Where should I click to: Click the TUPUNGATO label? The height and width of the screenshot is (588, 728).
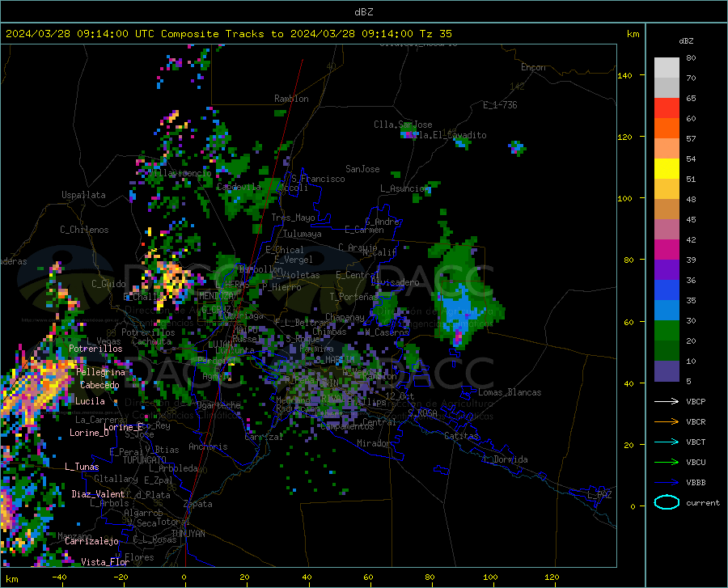145,460
